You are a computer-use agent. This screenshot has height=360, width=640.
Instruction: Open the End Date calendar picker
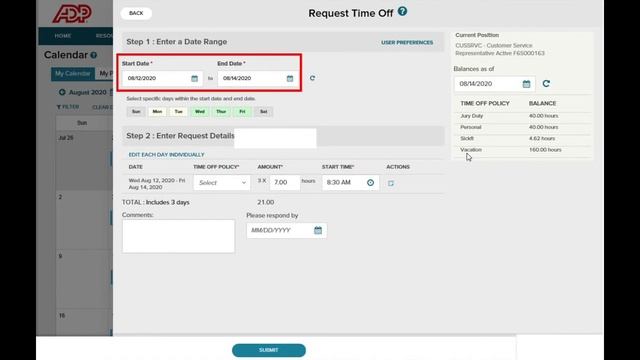290,78
